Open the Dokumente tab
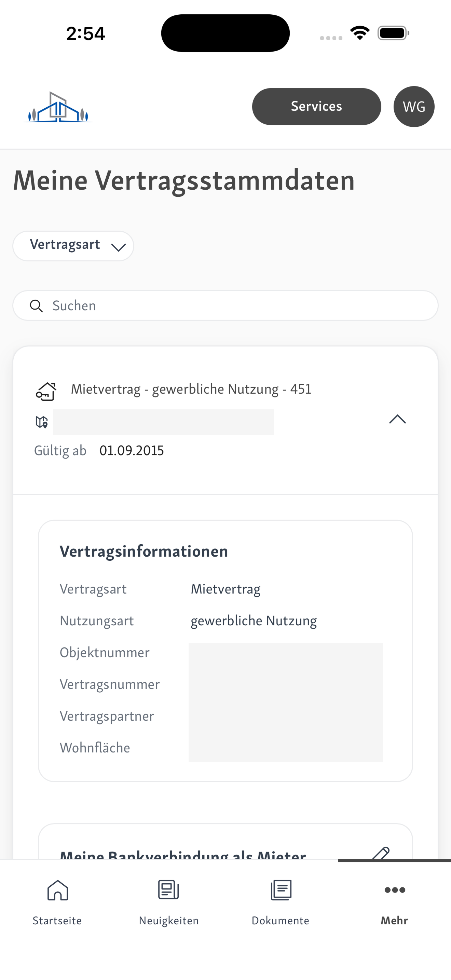This screenshot has width=451, height=980. click(x=281, y=902)
